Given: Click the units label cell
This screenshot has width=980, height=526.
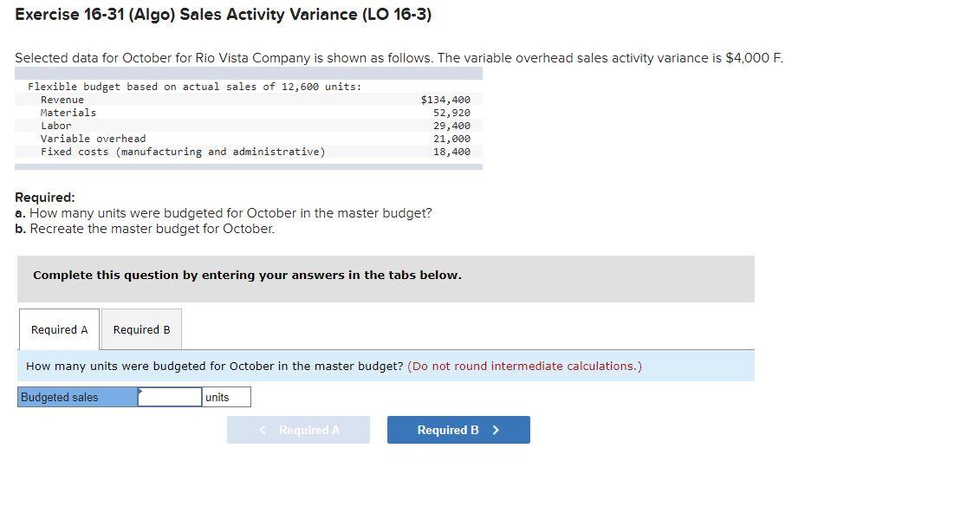Looking at the screenshot, I should (x=226, y=396).
